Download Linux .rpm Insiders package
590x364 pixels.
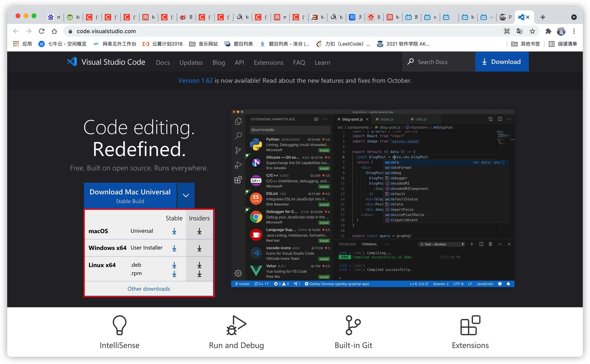click(x=199, y=274)
